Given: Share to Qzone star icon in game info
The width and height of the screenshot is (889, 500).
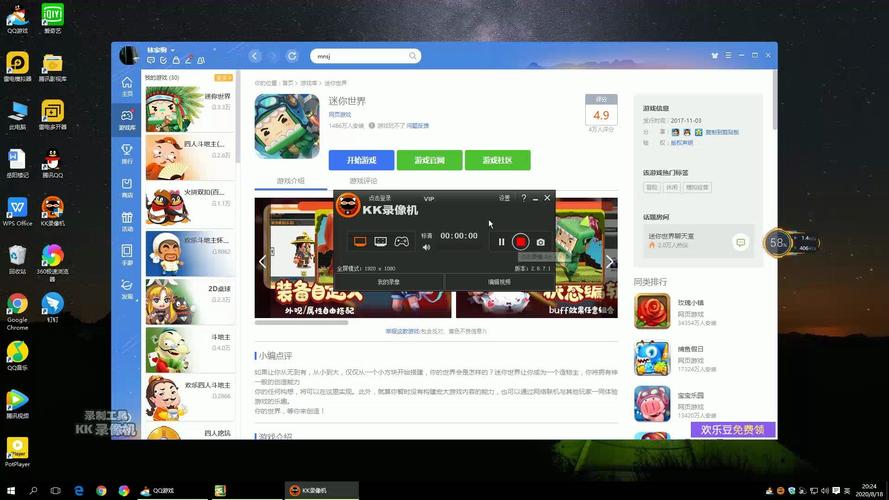Looking at the screenshot, I should pos(698,132).
